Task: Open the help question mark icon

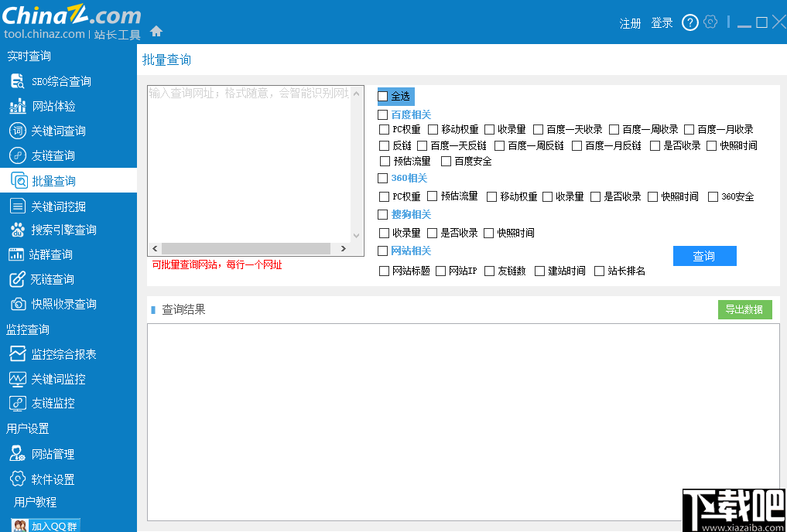Action: click(689, 22)
